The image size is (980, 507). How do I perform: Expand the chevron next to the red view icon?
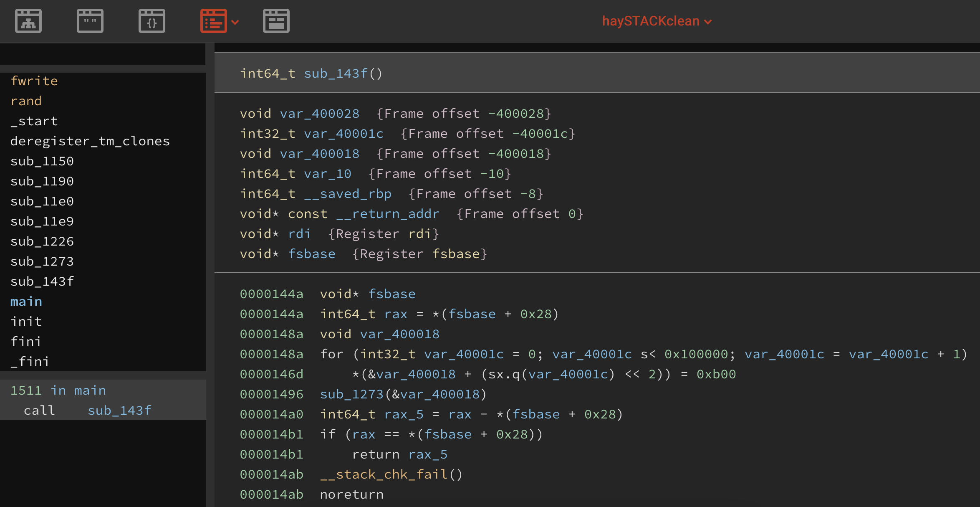pos(235,22)
